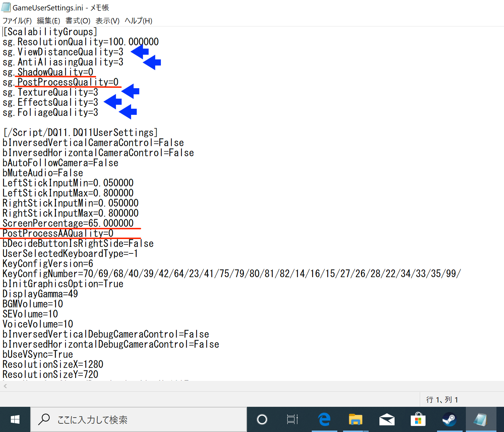
Task: Open the 書式(O) menu
Action: click(x=78, y=21)
